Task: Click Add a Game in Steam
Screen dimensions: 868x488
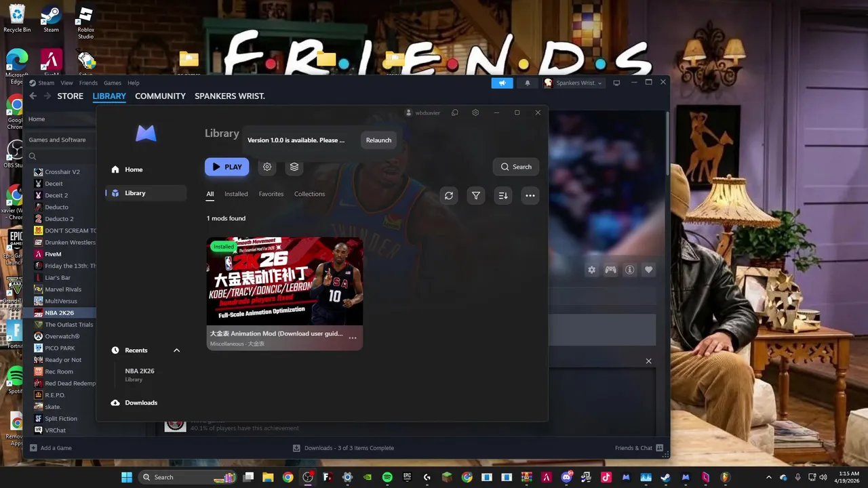Action: tap(51, 448)
